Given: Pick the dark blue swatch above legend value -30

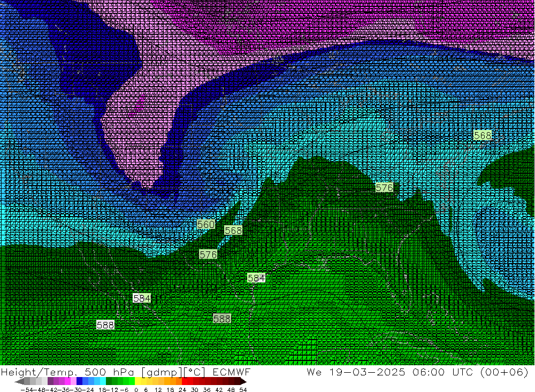Looking at the screenshot, I should point(79,381).
